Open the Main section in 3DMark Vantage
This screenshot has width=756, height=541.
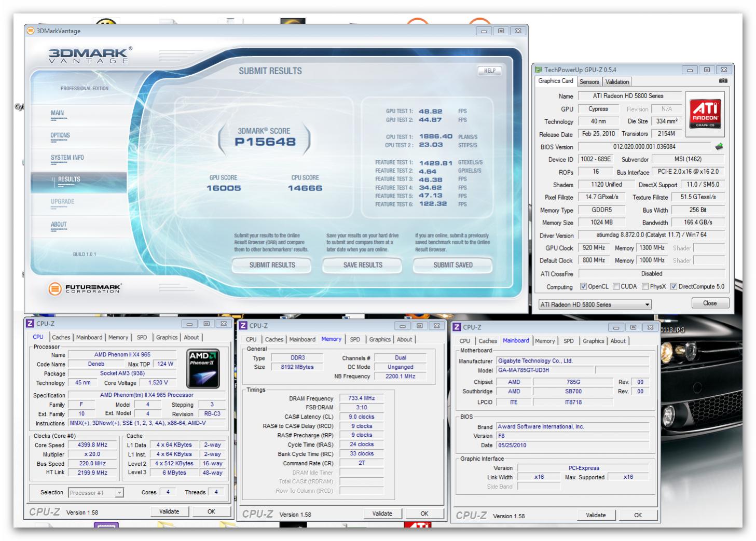(x=58, y=113)
